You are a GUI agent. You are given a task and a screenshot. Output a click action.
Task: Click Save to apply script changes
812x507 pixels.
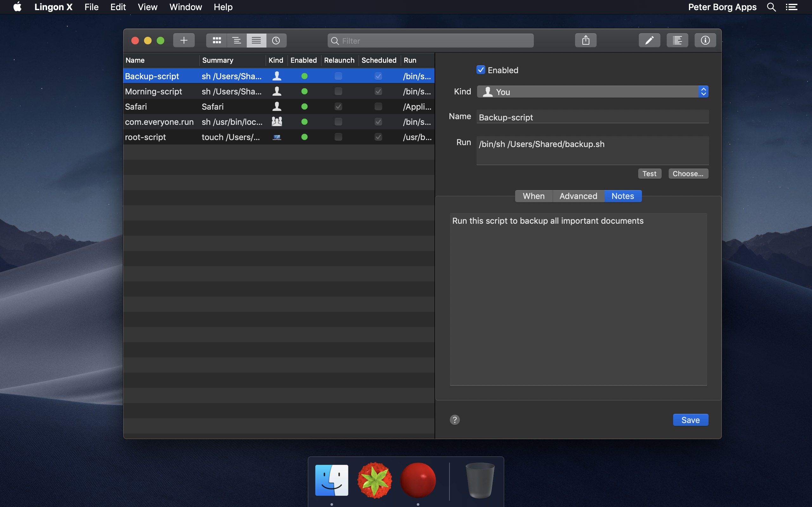click(x=691, y=420)
